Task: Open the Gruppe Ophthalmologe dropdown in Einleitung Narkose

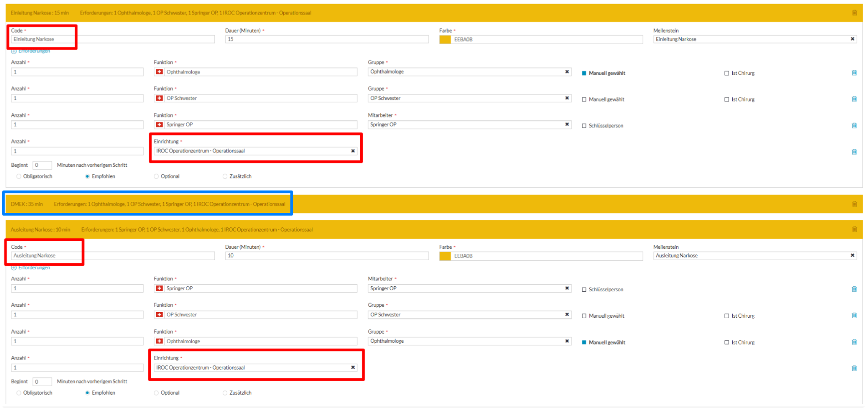Action: click(x=465, y=72)
